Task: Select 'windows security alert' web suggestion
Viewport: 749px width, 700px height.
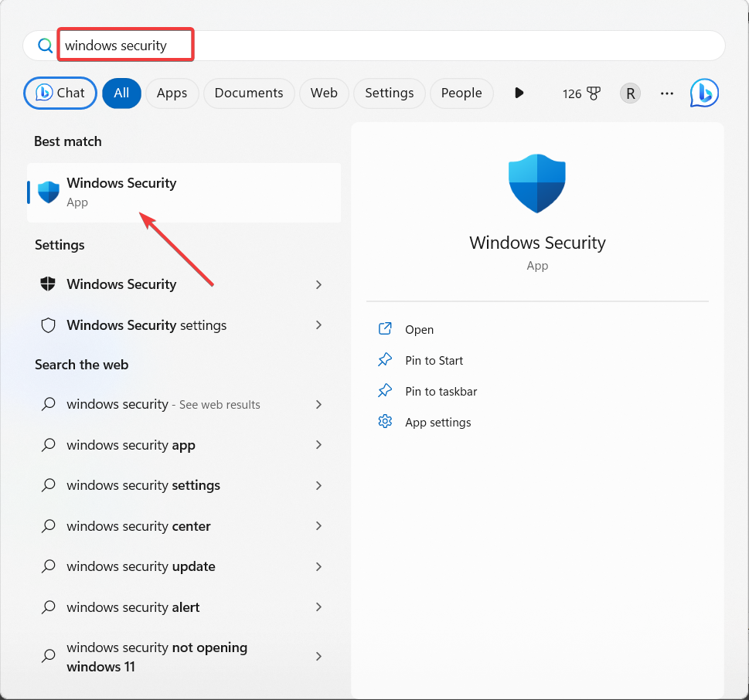Action: coord(184,607)
